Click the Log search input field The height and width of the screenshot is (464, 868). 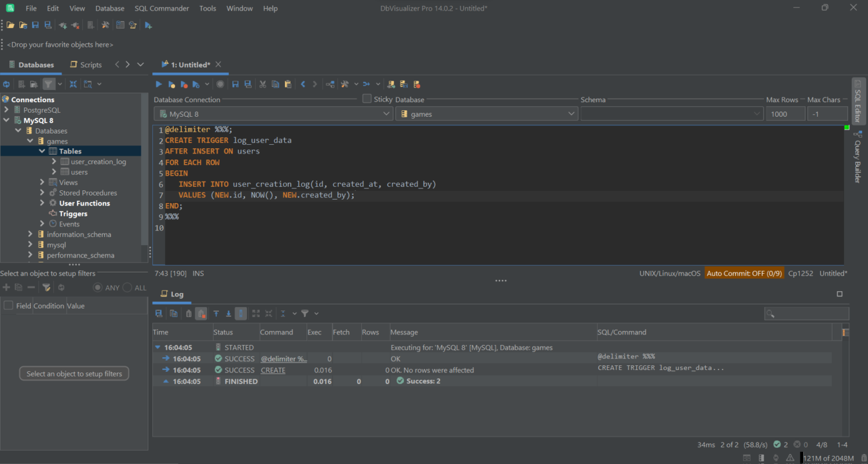pos(806,313)
